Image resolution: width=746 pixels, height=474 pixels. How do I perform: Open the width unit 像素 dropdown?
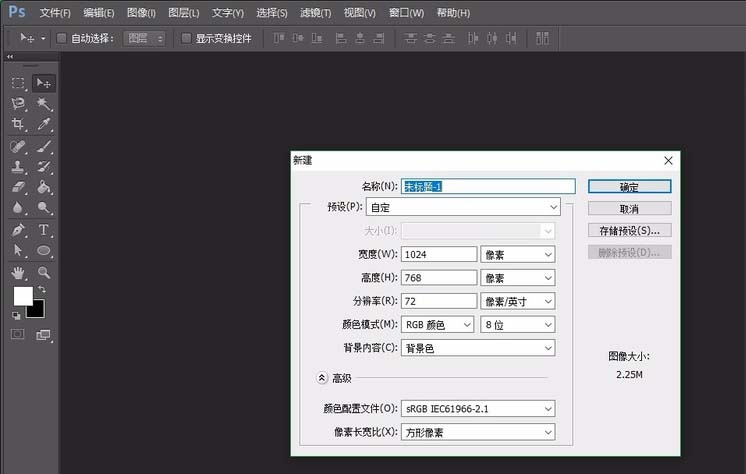tap(518, 254)
